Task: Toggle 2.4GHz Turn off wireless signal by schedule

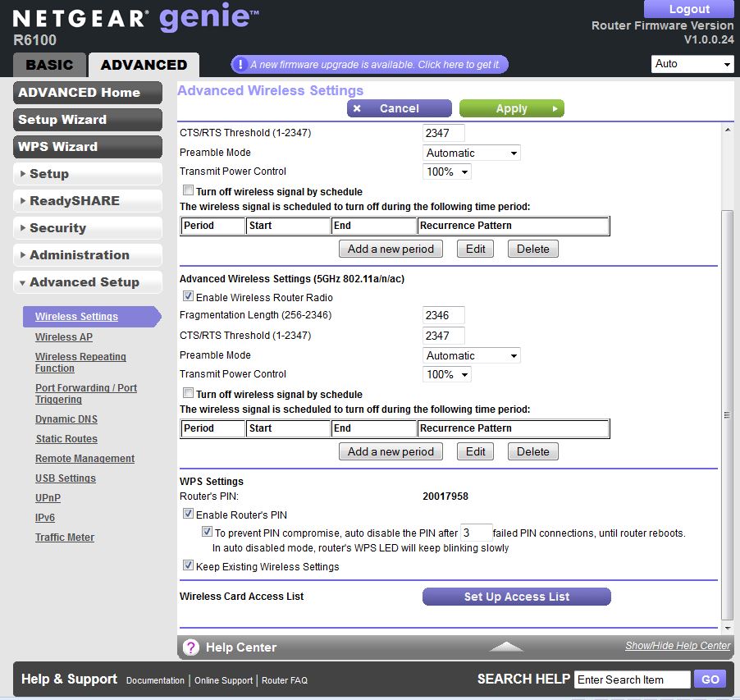Action: coord(188,190)
